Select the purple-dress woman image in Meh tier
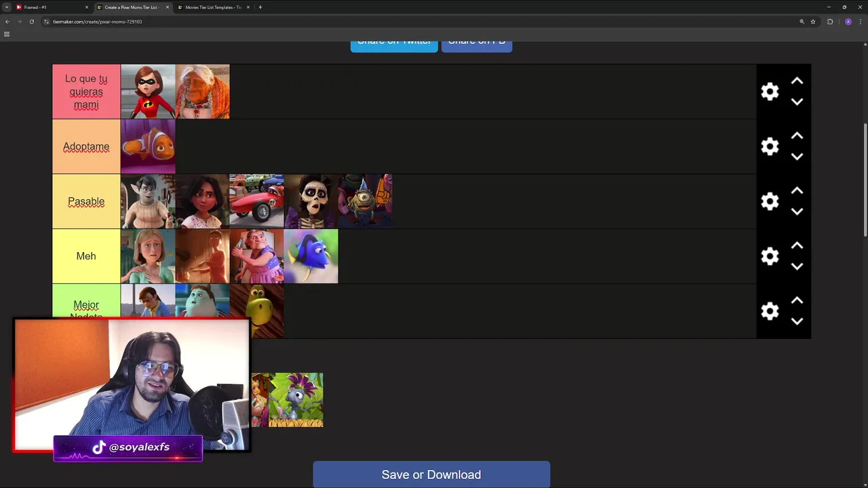The width and height of the screenshot is (868, 488). (257, 256)
